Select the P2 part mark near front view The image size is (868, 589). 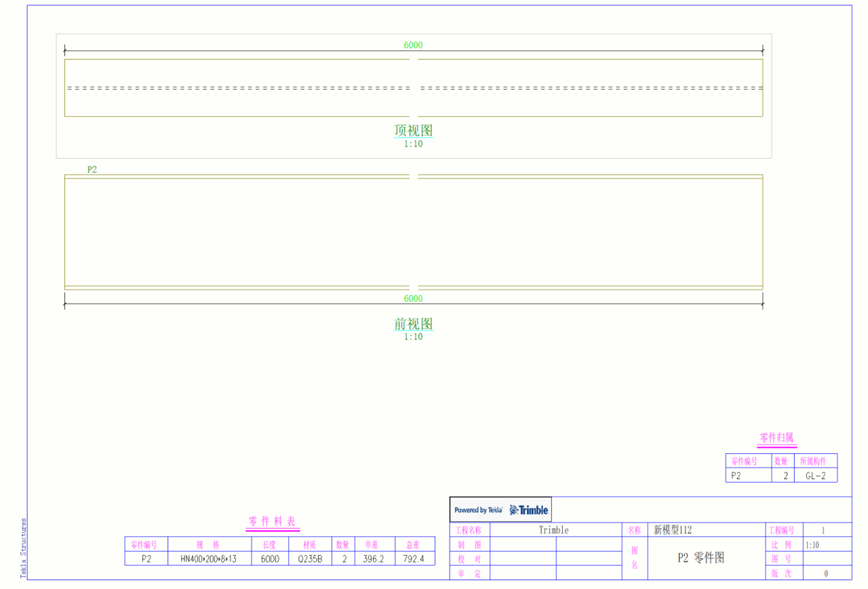pos(92,170)
